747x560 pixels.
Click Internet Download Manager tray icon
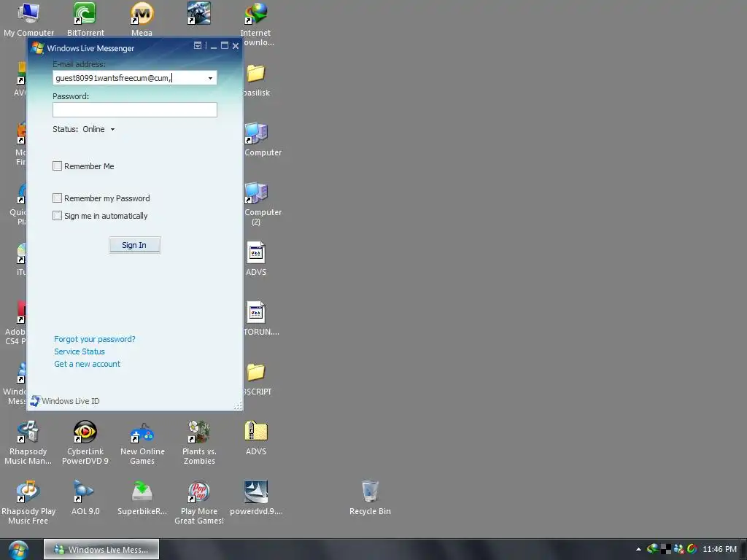652,549
